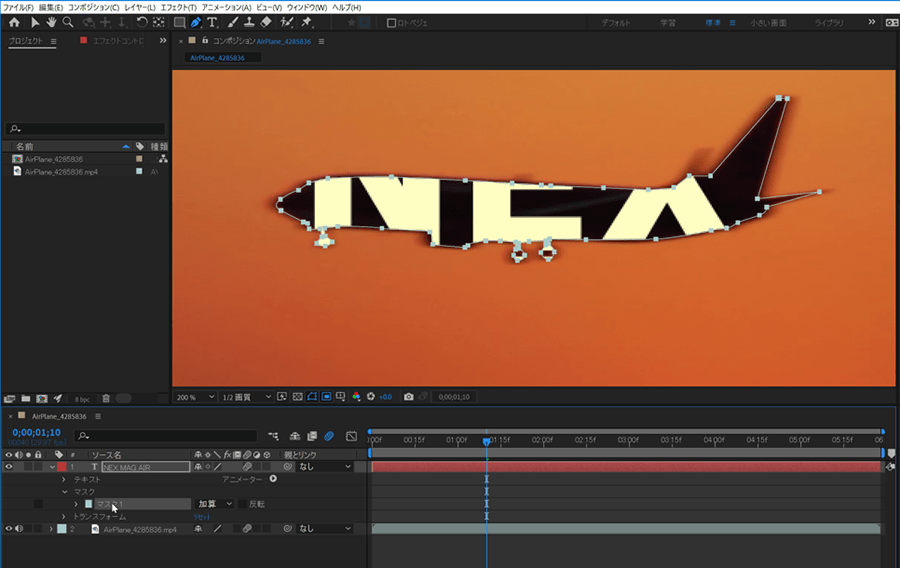Toggle visibility of AirPlane_4285836.mp4 layer
This screenshot has width=900, height=568.
9,529
